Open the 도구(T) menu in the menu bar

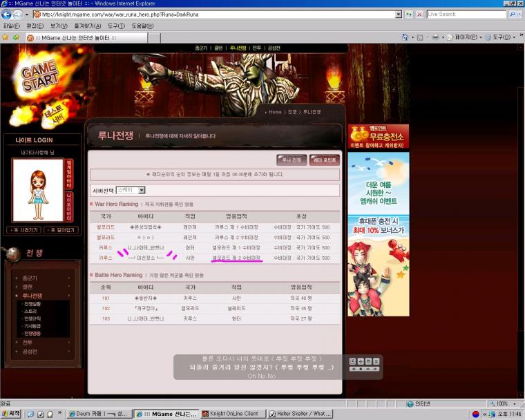coord(116,26)
